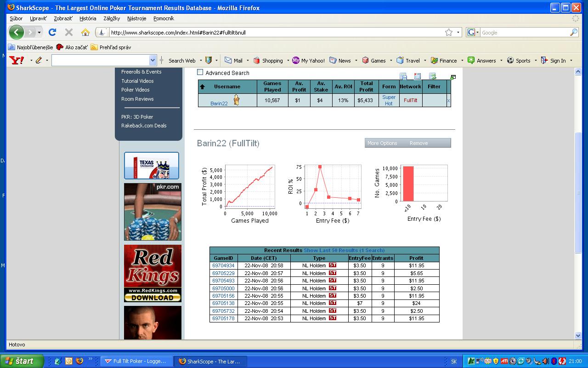
Task: Click the Yahoo toolbar pencil icon
Action: point(39,60)
